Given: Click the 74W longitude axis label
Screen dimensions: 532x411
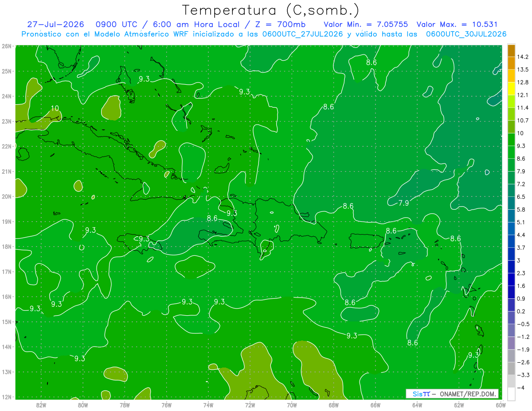Looking at the screenshot, I should 208,405.
